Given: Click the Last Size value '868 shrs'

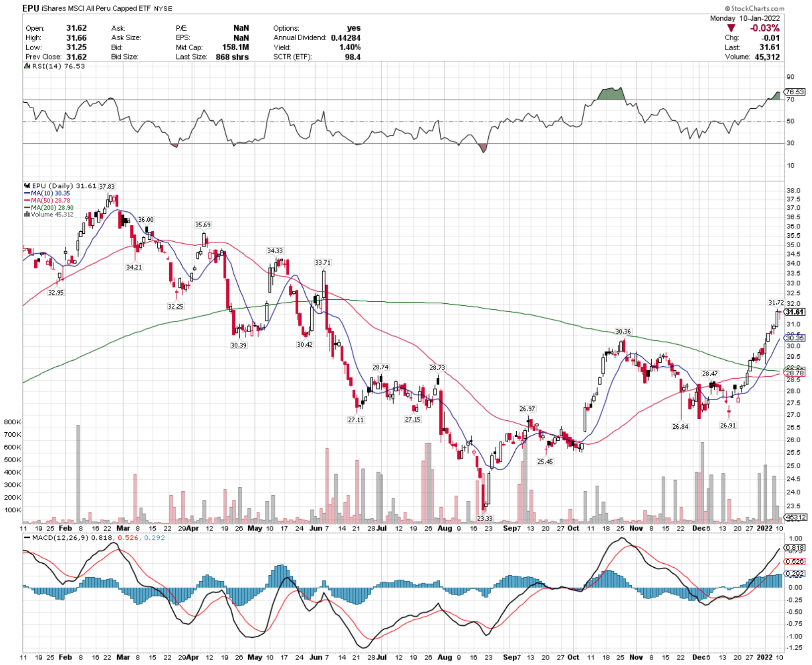Looking at the screenshot, I should [232, 57].
